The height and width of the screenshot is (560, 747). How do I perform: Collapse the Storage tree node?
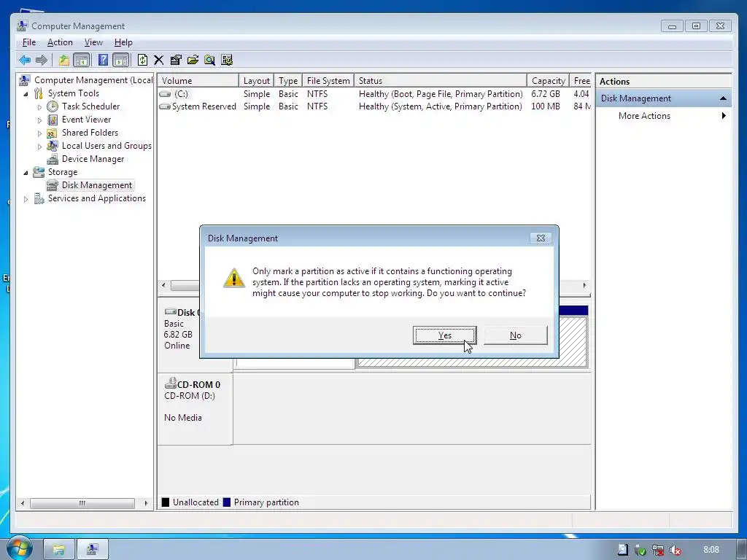(26, 172)
